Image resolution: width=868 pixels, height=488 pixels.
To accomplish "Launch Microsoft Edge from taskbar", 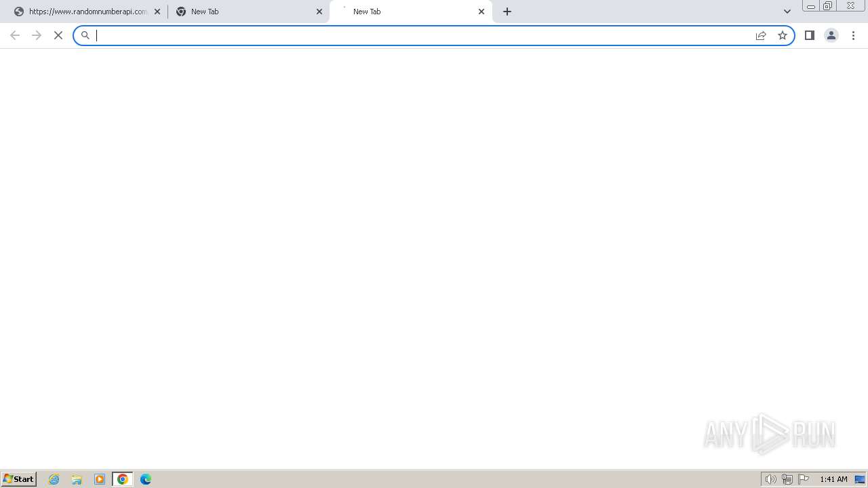I will [x=146, y=479].
